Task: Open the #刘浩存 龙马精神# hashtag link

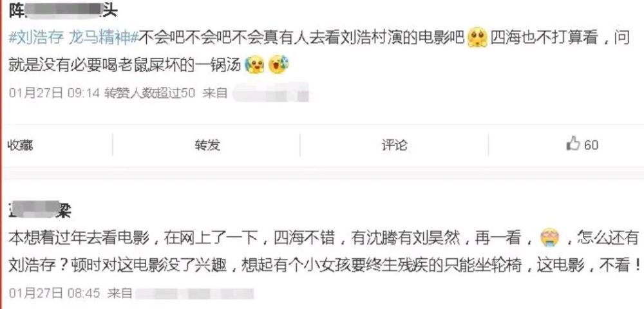Action: point(74,39)
